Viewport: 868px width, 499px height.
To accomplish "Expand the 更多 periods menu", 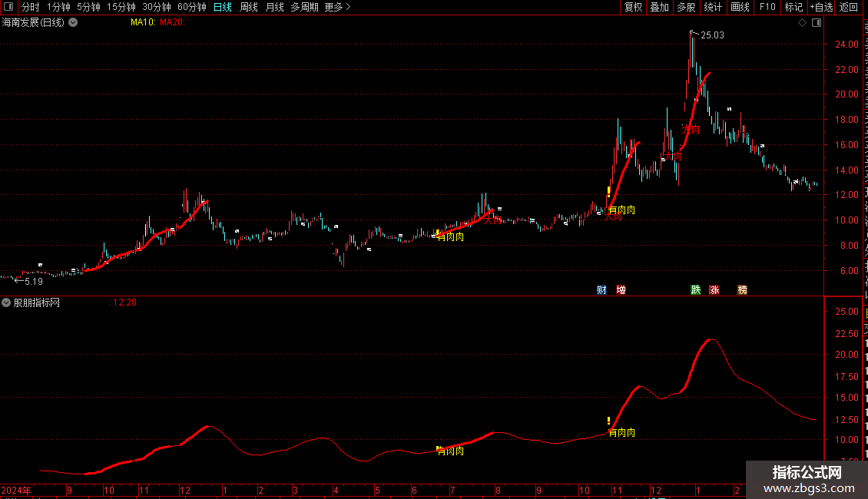I will click(337, 7).
